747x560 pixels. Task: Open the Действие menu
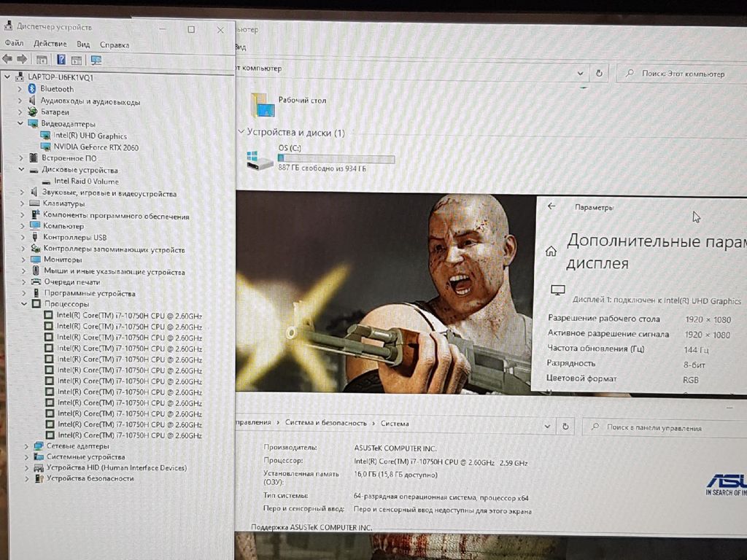(50, 44)
